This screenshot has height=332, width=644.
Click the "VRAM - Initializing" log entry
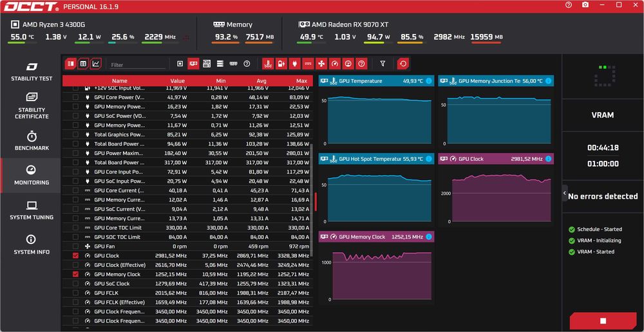599,241
